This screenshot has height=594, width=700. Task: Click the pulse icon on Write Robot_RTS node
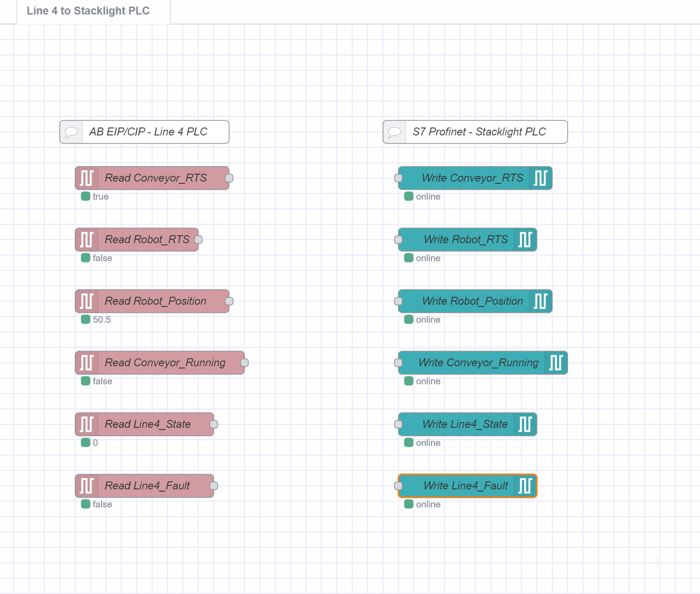526,240
